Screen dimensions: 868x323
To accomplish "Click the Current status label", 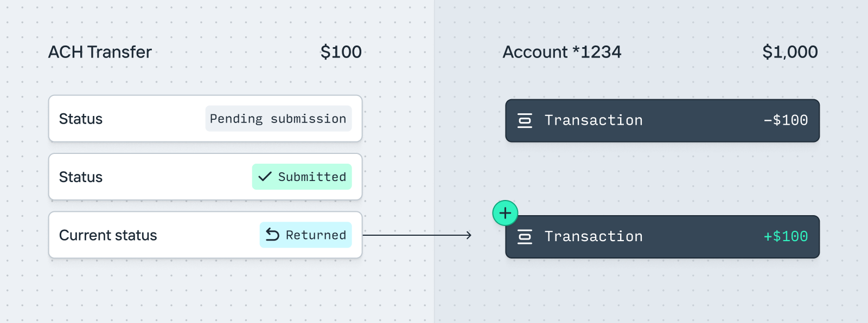I will tap(108, 235).
